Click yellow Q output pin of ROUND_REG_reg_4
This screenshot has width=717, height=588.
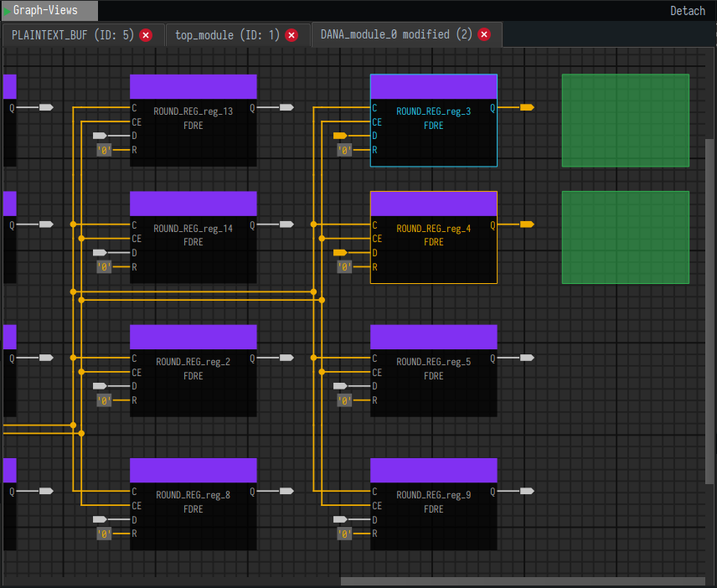526,224
